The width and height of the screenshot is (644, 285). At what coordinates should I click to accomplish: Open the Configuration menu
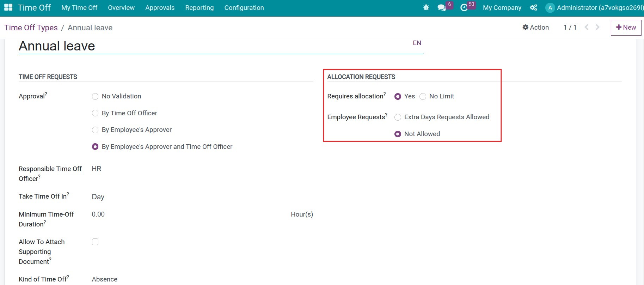pyautogui.click(x=244, y=7)
